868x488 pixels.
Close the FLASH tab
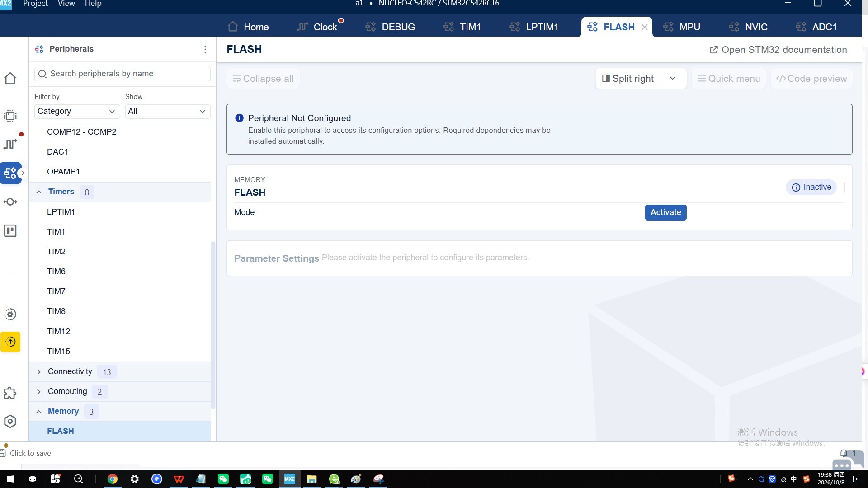(x=645, y=28)
